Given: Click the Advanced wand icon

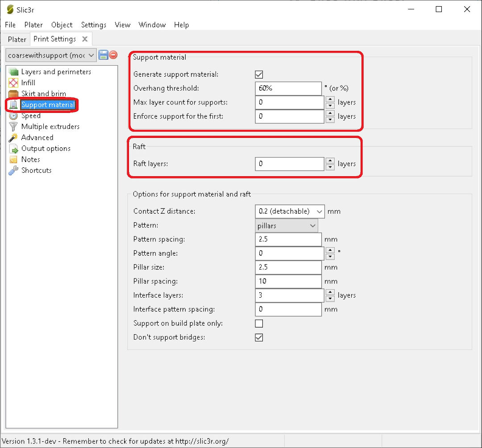Looking at the screenshot, I should pyautogui.click(x=13, y=137).
